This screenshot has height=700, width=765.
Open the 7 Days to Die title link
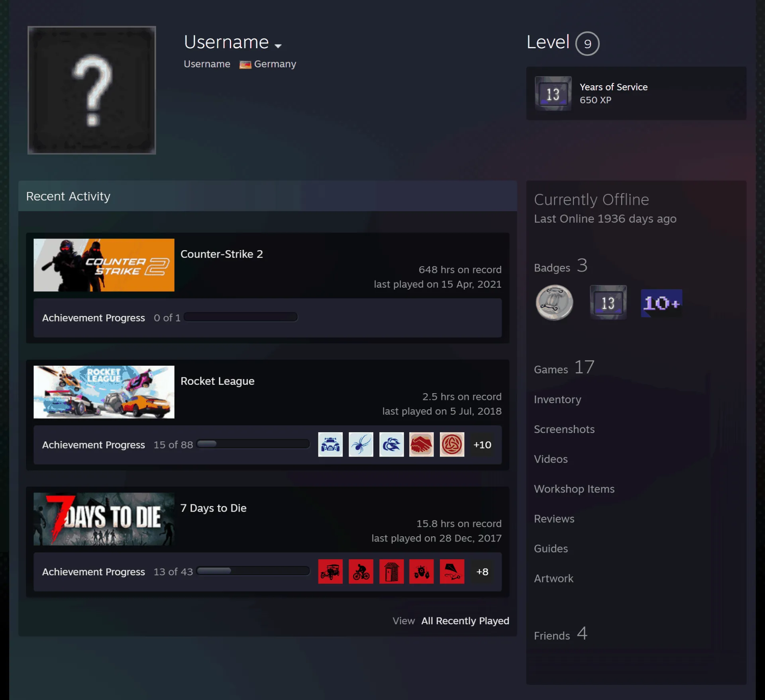[x=213, y=508]
